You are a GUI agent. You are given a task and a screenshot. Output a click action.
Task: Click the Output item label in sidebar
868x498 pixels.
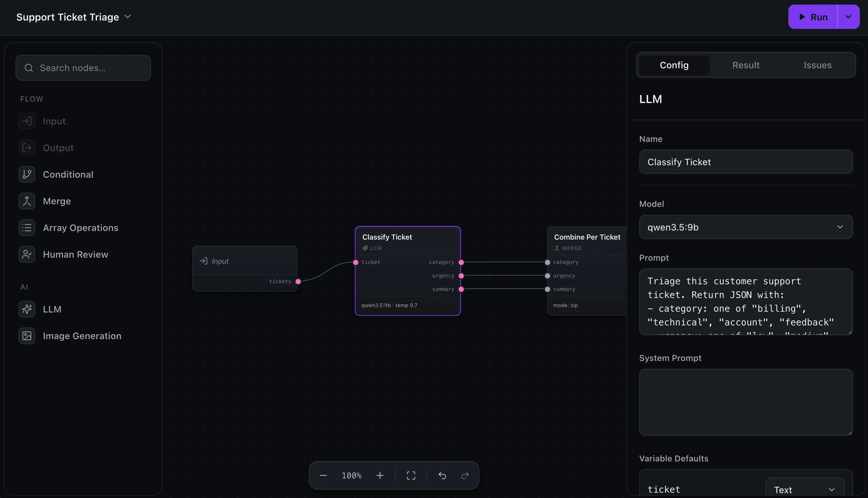point(58,148)
